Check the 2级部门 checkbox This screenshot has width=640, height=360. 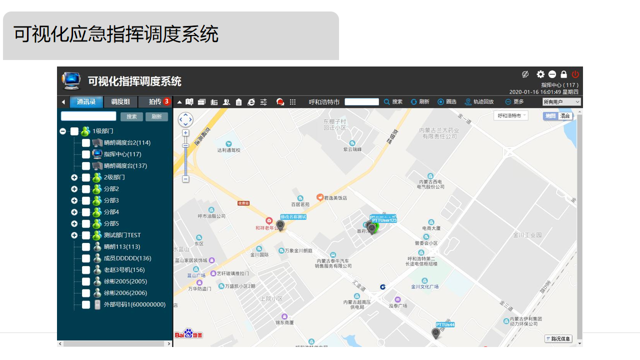point(86,178)
